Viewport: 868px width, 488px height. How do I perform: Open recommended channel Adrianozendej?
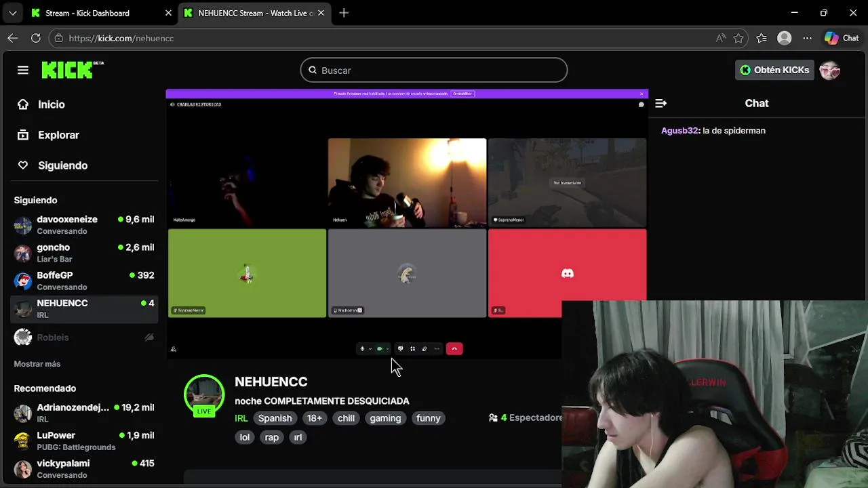pyautogui.click(x=84, y=413)
